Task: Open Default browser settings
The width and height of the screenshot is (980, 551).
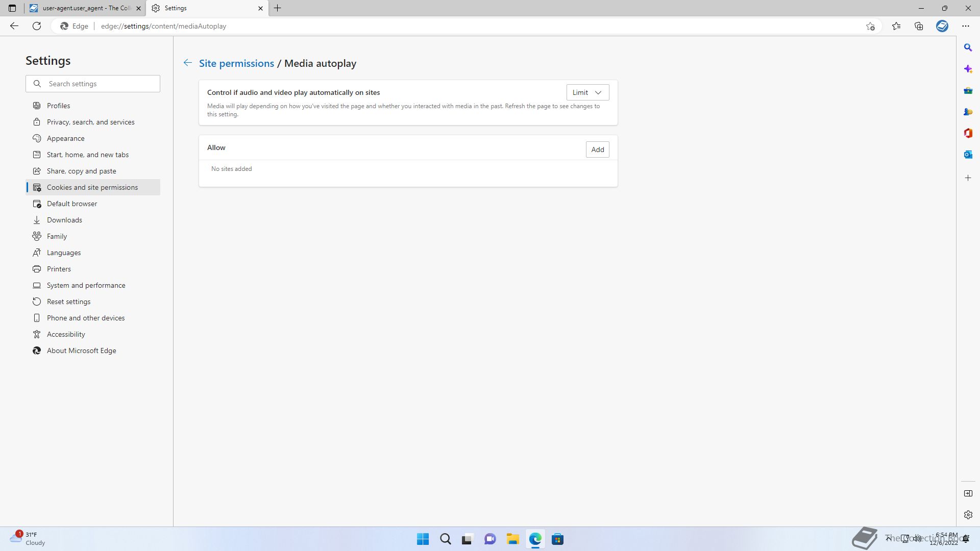Action: 93,204
